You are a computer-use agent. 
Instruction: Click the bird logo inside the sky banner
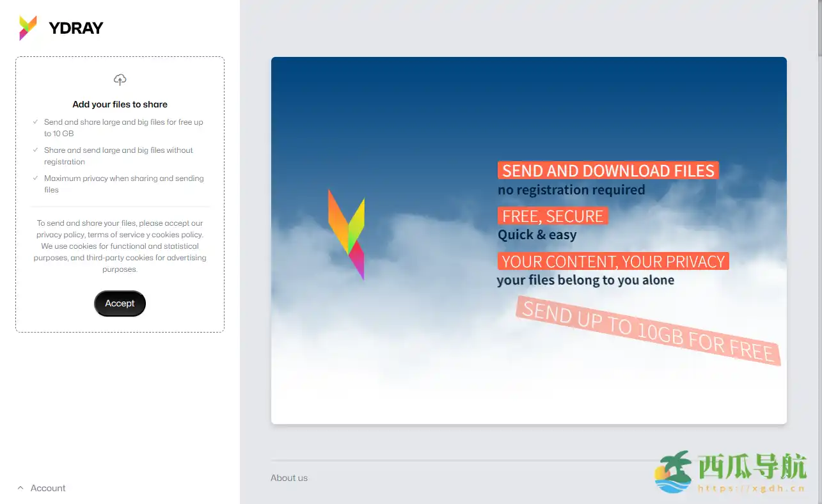click(347, 234)
